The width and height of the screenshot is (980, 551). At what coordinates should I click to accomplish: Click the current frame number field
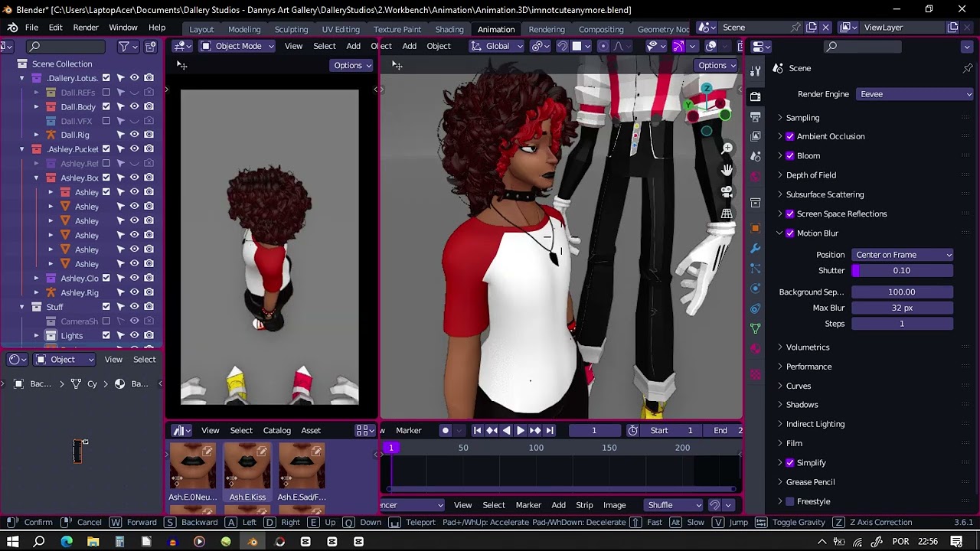pyautogui.click(x=593, y=430)
